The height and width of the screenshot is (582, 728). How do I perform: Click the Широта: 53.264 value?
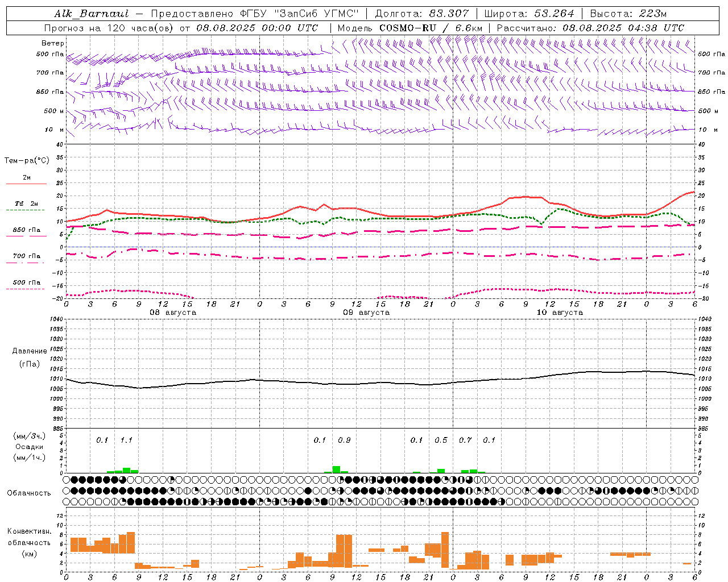tap(529, 14)
